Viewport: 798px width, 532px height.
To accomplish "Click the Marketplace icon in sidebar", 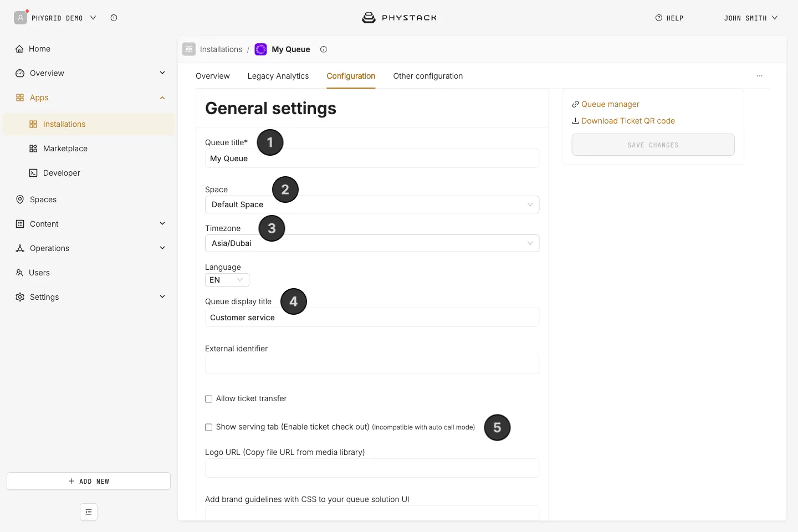I will (x=33, y=149).
